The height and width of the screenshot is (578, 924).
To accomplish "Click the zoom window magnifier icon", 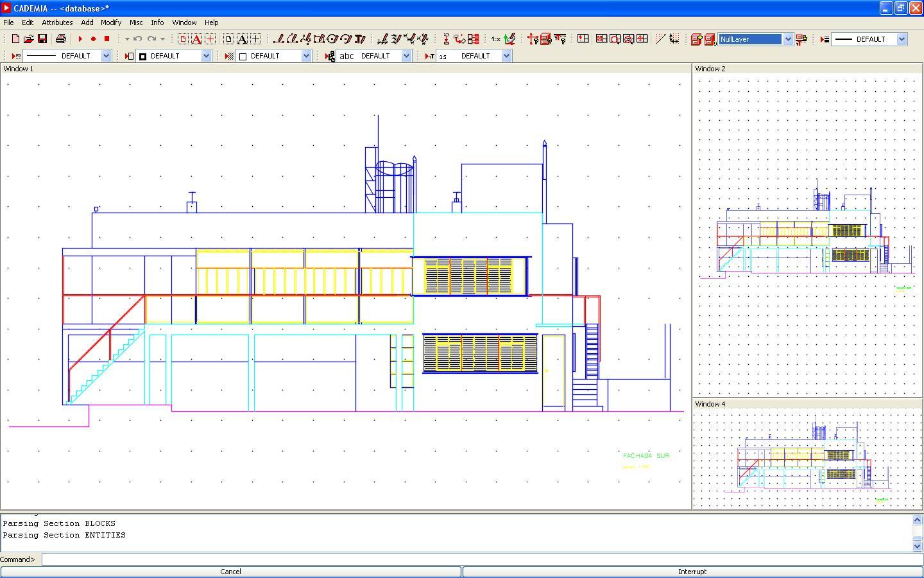I will pyautogui.click(x=615, y=39).
